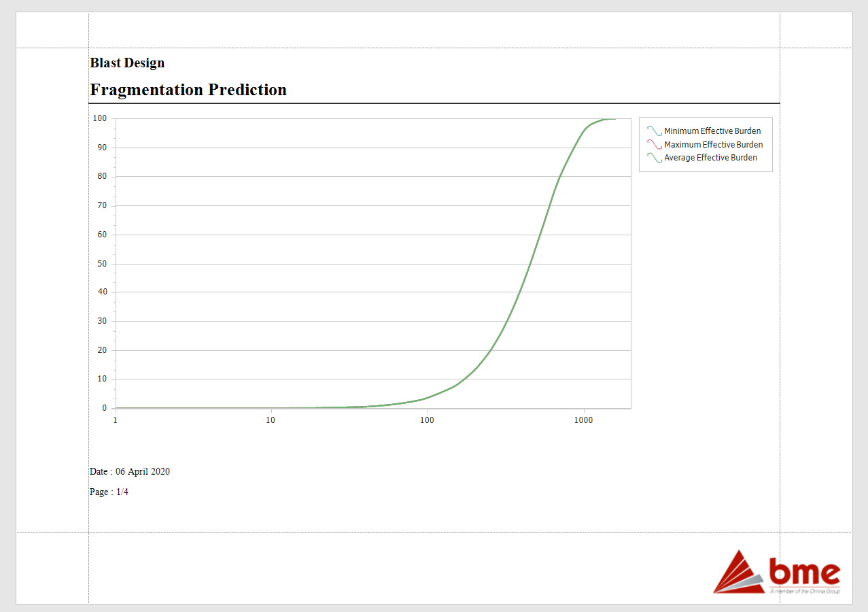Click the red bme logo lettering
Viewport: 868px width, 612px height.
805,573
